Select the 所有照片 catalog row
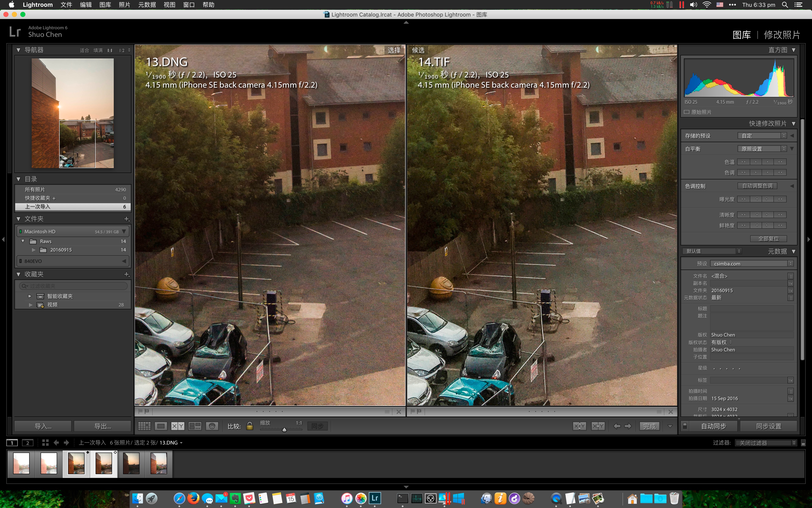The width and height of the screenshot is (812, 508). point(73,189)
